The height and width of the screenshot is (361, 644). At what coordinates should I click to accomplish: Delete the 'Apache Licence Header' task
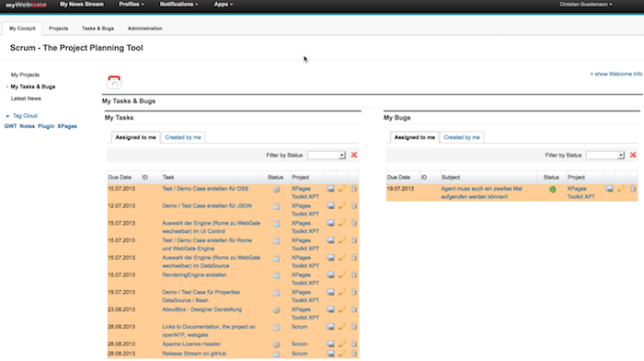pyautogui.click(x=354, y=344)
